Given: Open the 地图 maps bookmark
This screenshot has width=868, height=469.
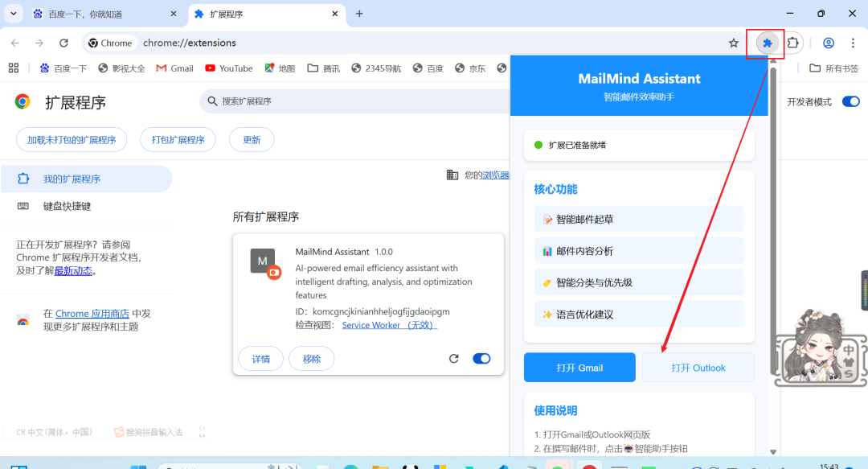Looking at the screenshot, I should pyautogui.click(x=280, y=68).
